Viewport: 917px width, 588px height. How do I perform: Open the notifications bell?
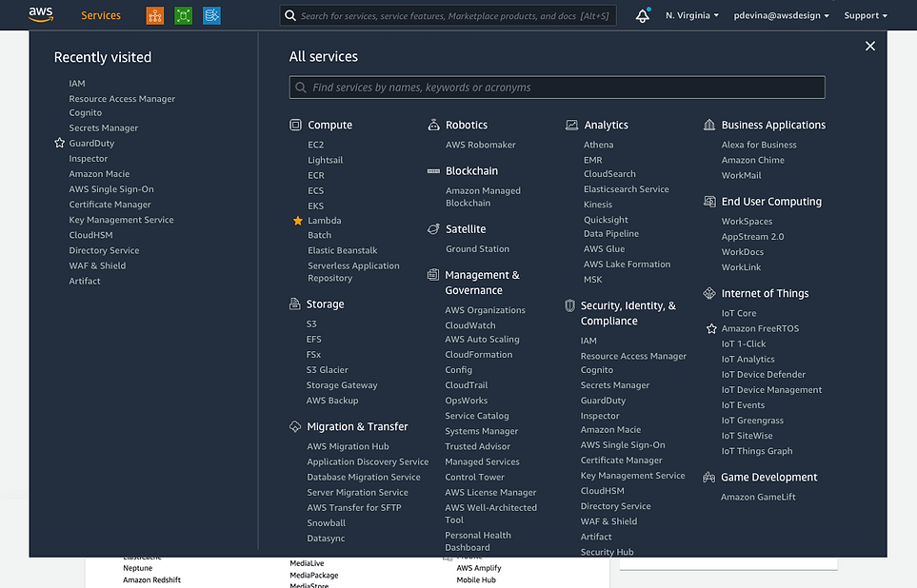tap(642, 16)
